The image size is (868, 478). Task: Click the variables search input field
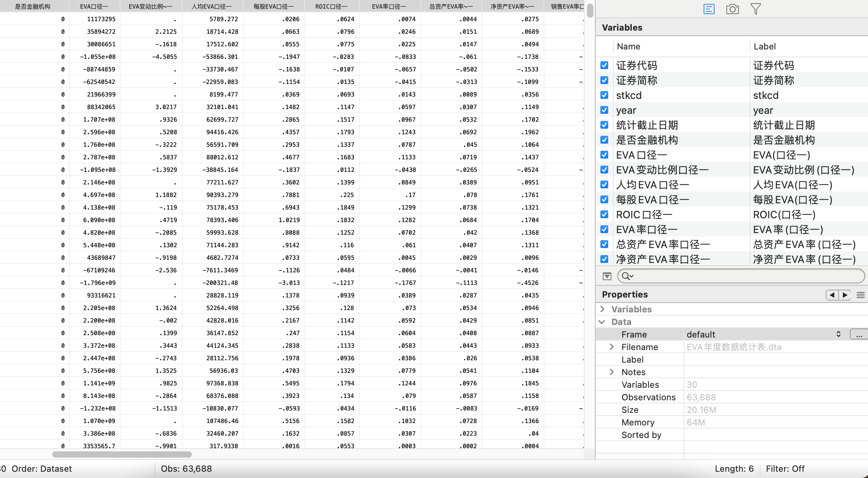tap(746, 276)
